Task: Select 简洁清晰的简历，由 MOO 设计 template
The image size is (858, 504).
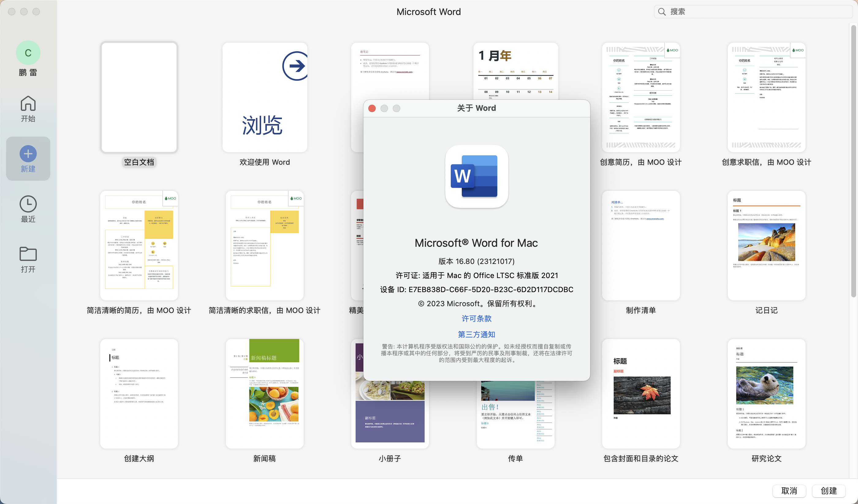Action: 139,245
